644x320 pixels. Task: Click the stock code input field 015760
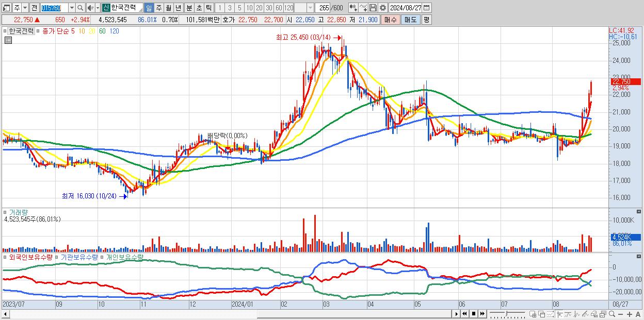(55, 8)
